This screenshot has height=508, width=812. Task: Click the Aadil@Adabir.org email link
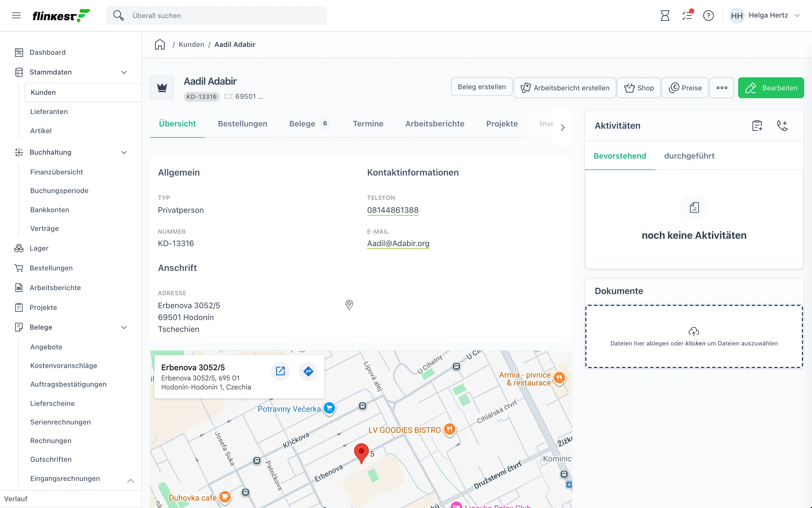tap(398, 243)
